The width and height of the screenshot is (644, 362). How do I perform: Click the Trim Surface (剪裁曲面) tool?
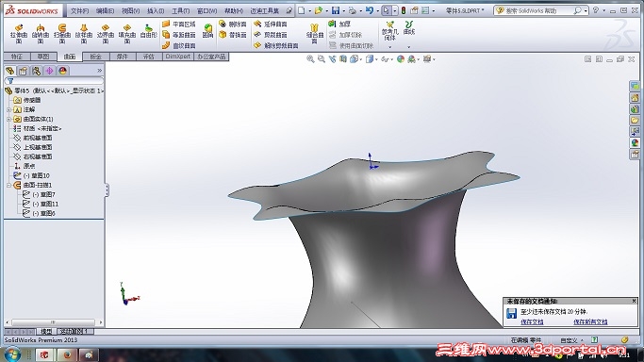pyautogui.click(x=271, y=35)
